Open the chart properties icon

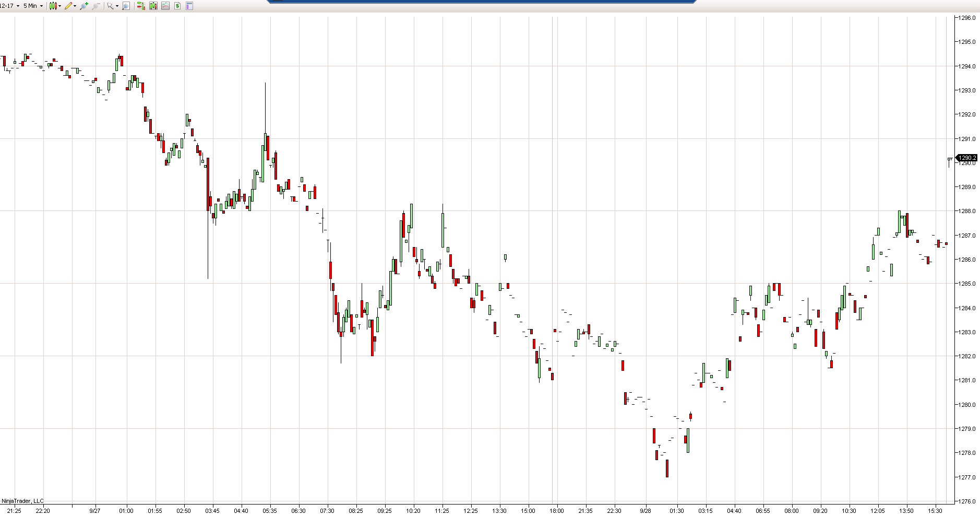pos(189,6)
